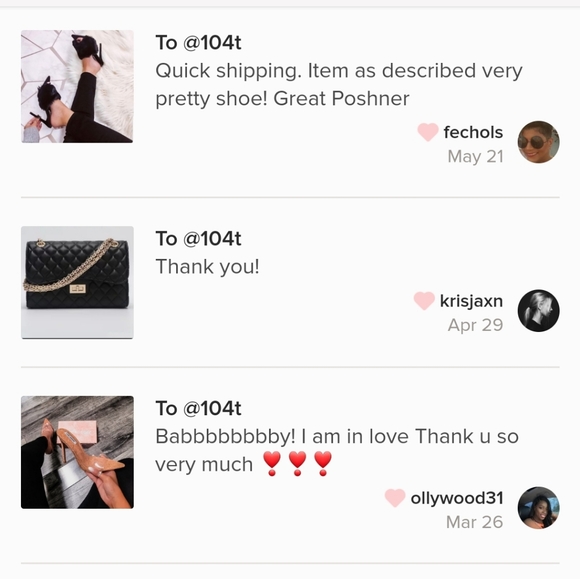The width and height of the screenshot is (580, 579).
Task: Tap the pink heart beside krisjaxn
Action: tap(424, 301)
